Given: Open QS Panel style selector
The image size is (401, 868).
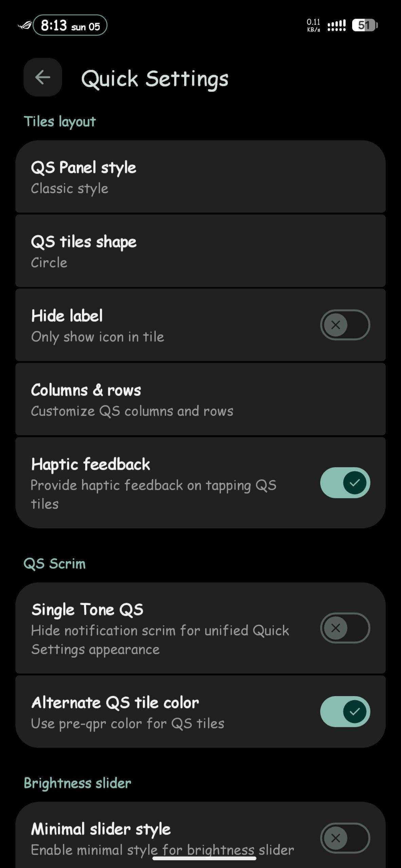Looking at the screenshot, I should (200, 177).
